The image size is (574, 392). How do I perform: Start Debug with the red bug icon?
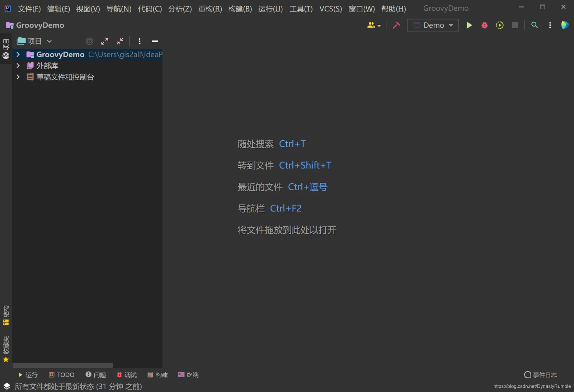click(x=484, y=25)
